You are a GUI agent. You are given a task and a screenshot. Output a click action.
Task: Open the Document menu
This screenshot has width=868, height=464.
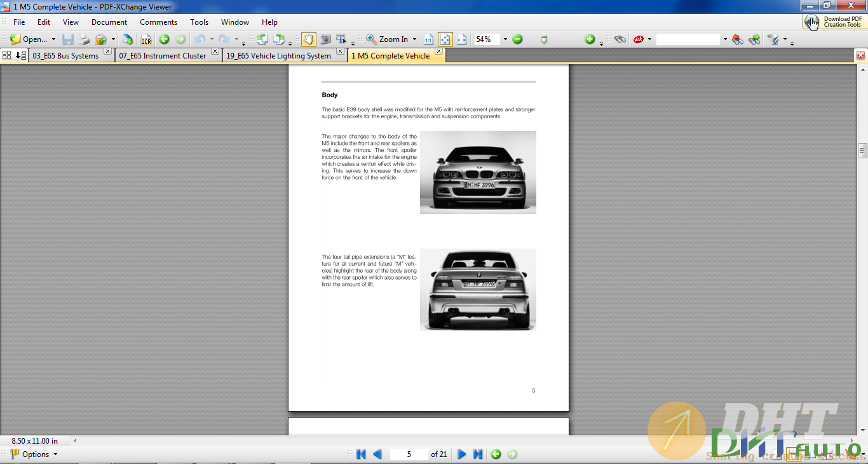point(109,22)
